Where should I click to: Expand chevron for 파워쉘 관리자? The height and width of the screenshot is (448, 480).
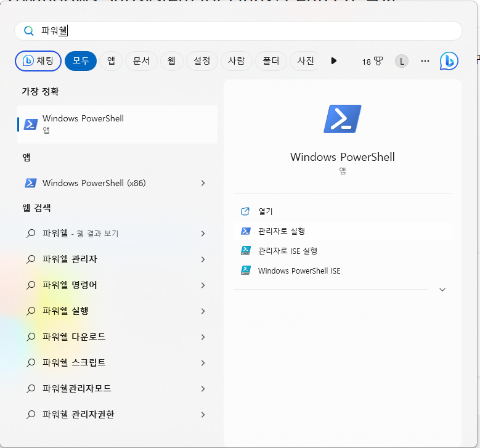pyautogui.click(x=203, y=259)
